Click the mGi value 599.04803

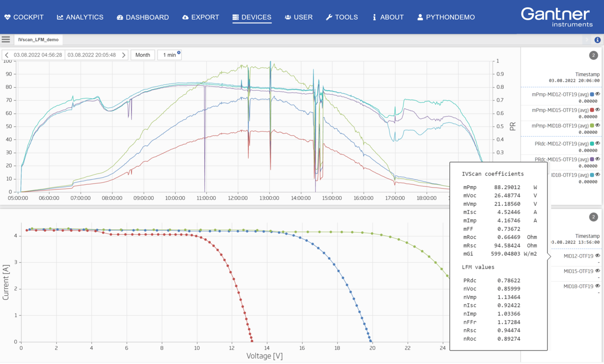click(x=505, y=254)
